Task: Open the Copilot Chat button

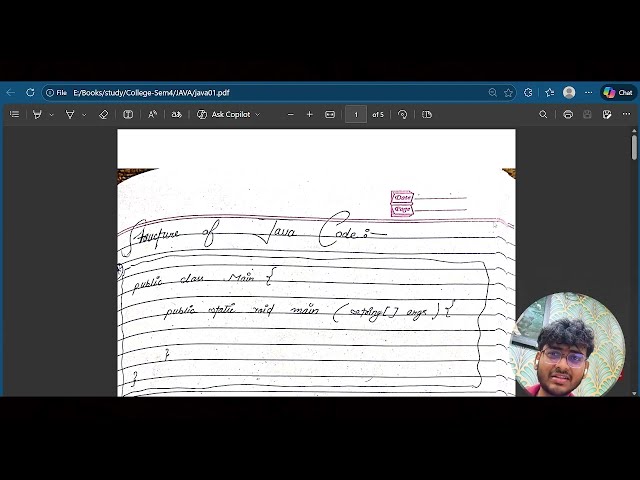Action: point(618,93)
